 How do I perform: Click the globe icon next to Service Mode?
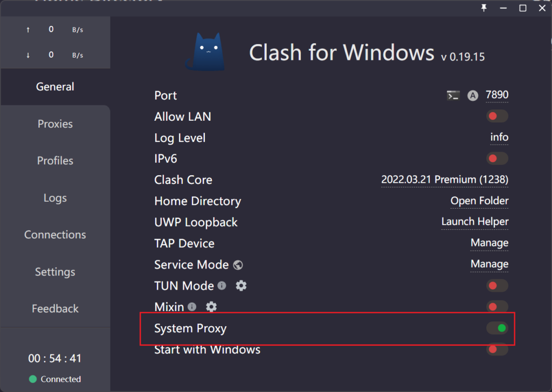click(238, 265)
